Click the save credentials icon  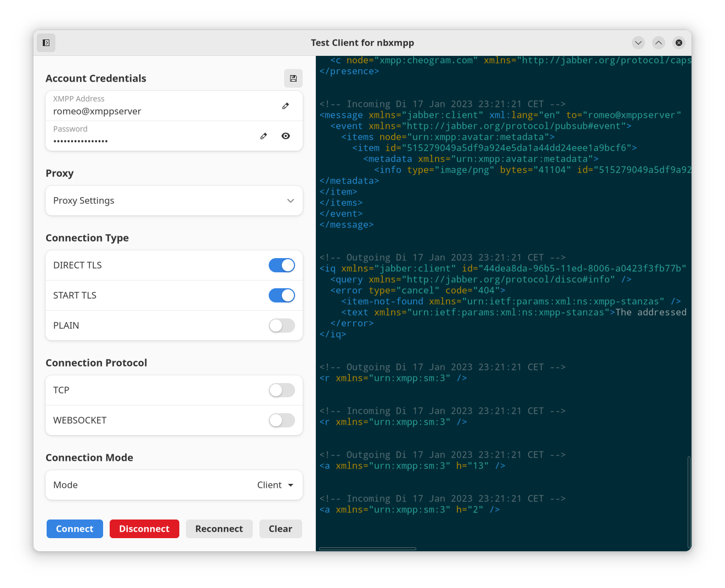[293, 78]
